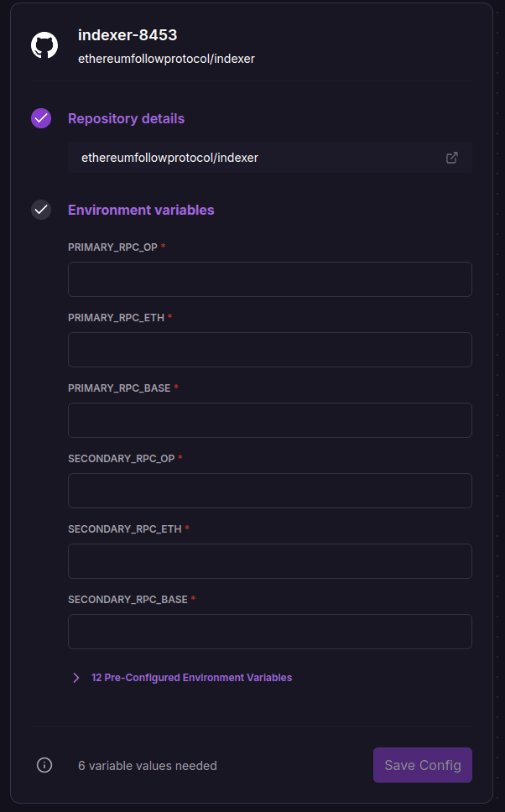Image resolution: width=505 pixels, height=812 pixels.
Task: Click the indexer-8453 service title
Action: tap(128, 35)
